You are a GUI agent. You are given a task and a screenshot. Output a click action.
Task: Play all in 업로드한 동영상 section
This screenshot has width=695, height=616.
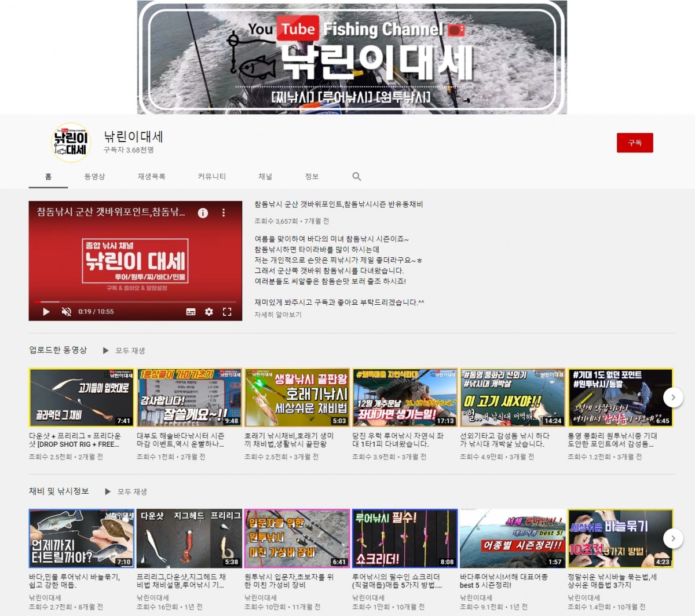click(x=124, y=351)
